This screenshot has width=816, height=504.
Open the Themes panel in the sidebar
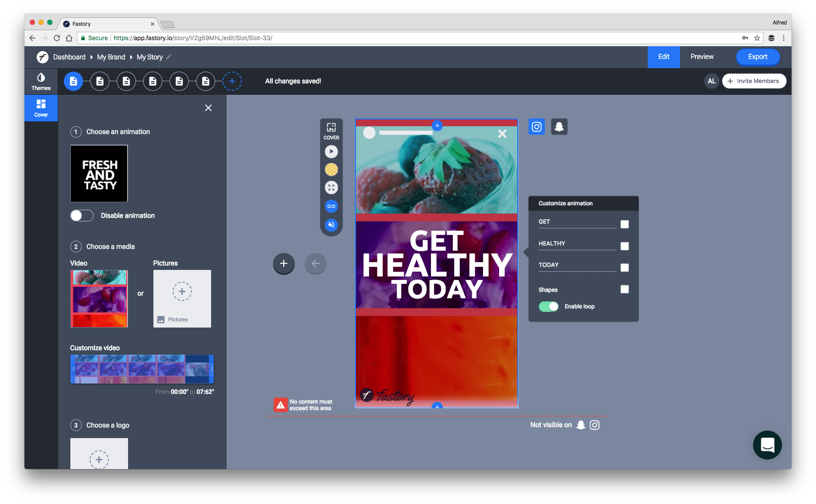click(41, 80)
